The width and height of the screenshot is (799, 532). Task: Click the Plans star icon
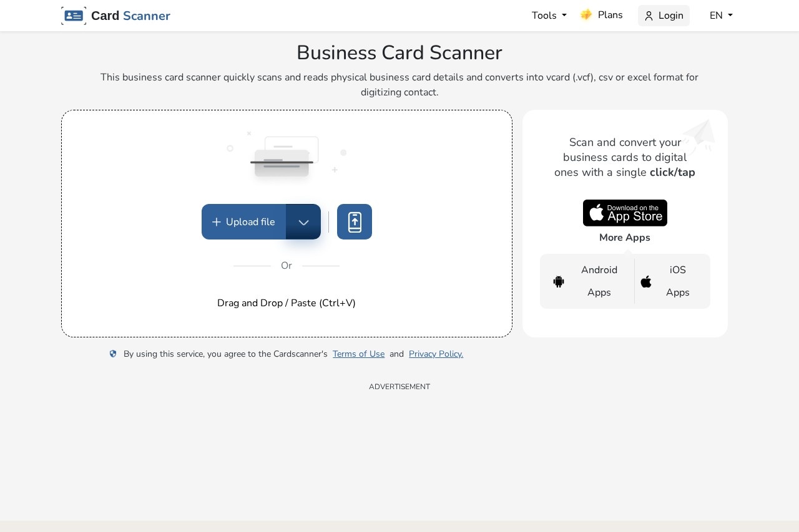[586, 15]
